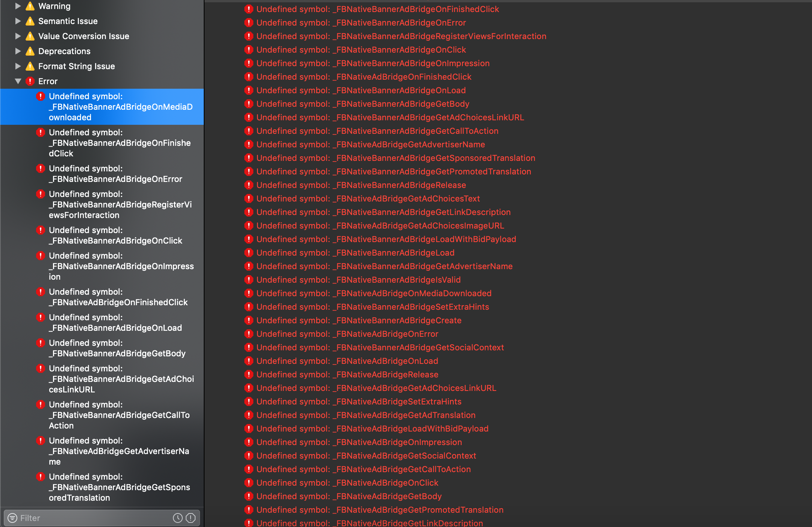Viewport: 812px width, 527px height.
Task: Expand the Warning group disclosure triangle
Action: 18,6
